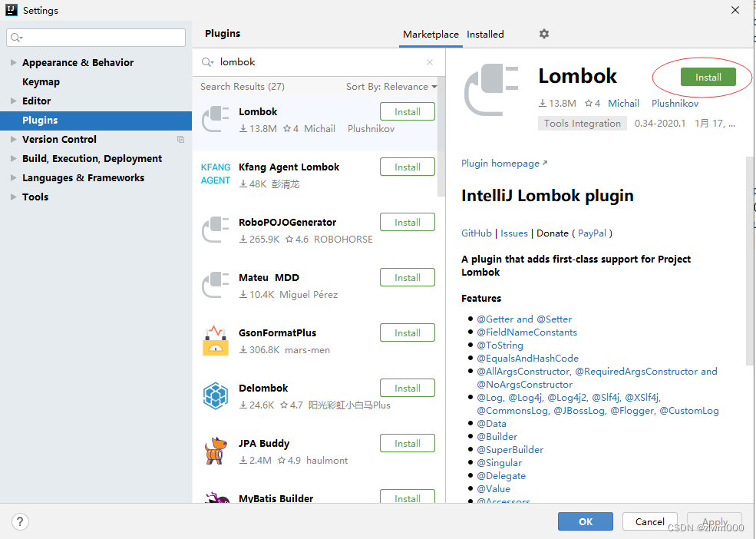Viewport: 756px width, 539px height.
Task: Install MyBatis Builder plugin
Action: [x=408, y=497]
